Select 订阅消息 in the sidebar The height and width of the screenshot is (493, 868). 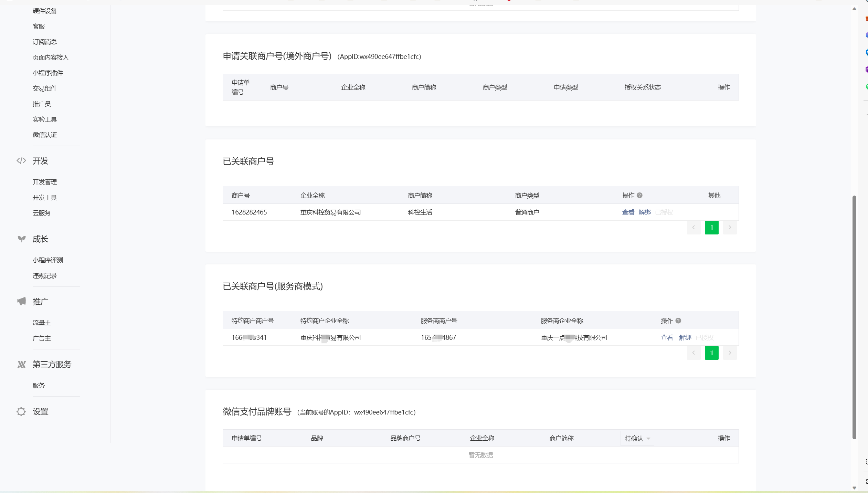45,42
